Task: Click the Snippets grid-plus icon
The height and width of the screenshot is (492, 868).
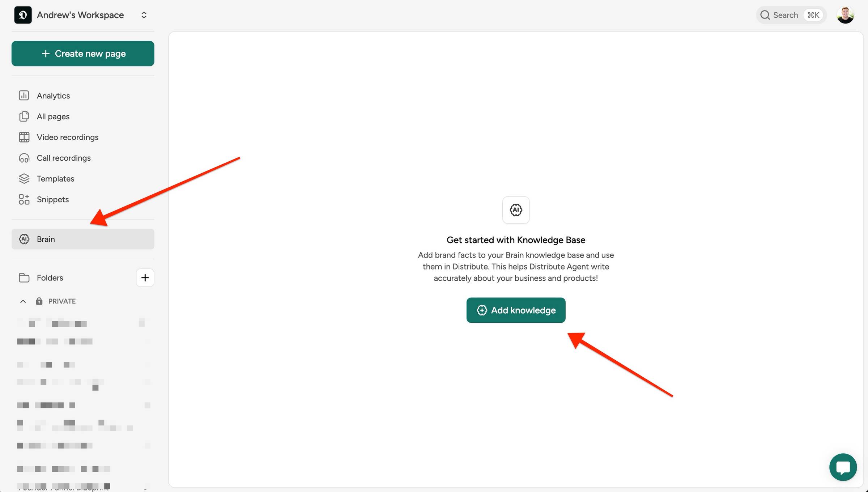Action: pyautogui.click(x=24, y=199)
